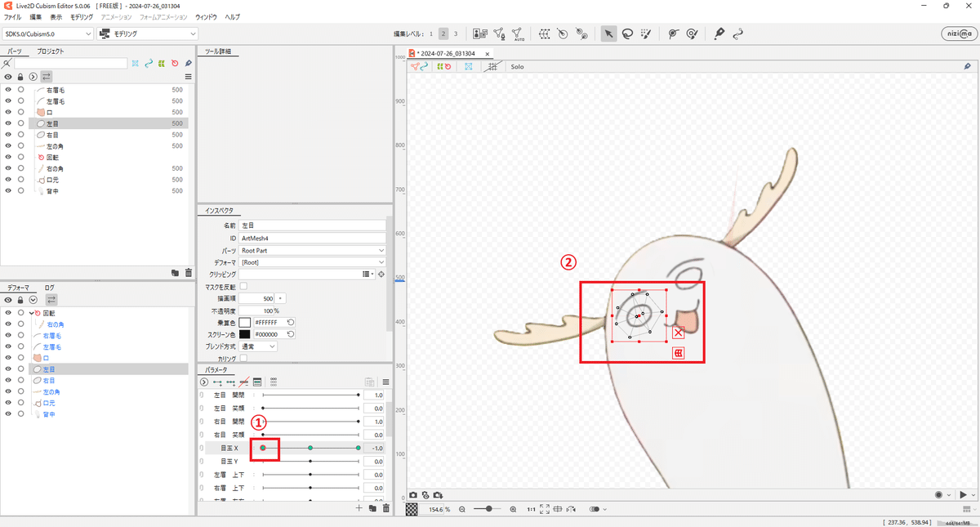Click the middle key on 目玉 X slider
The width and height of the screenshot is (980, 527).
pyautogui.click(x=310, y=448)
